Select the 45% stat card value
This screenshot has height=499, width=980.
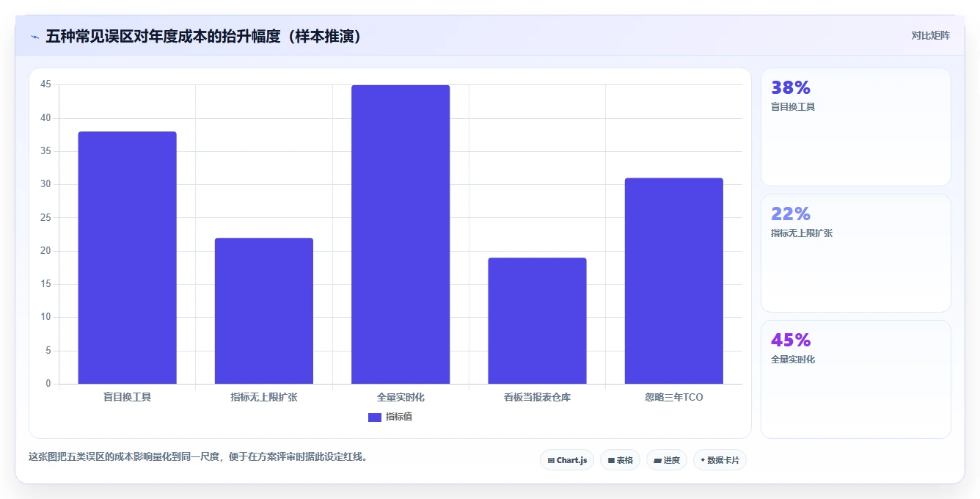[x=791, y=340]
